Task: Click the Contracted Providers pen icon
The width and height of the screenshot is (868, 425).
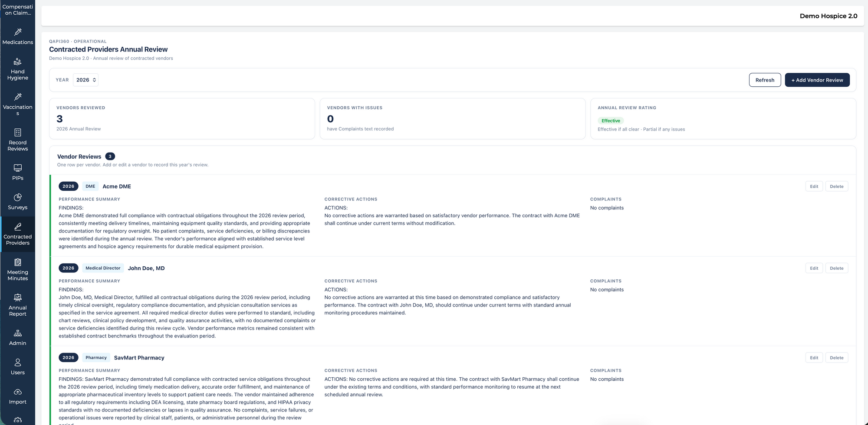Action: pyautogui.click(x=18, y=226)
